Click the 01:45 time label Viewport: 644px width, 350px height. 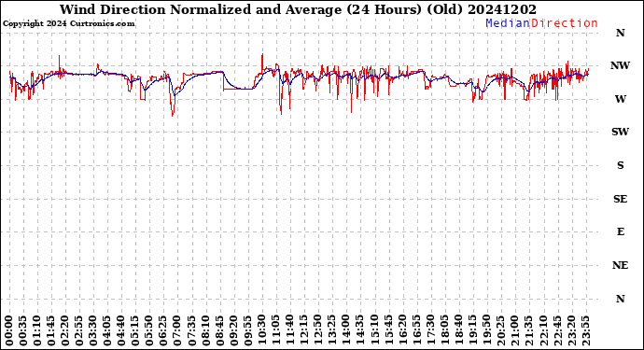[x=51, y=331]
